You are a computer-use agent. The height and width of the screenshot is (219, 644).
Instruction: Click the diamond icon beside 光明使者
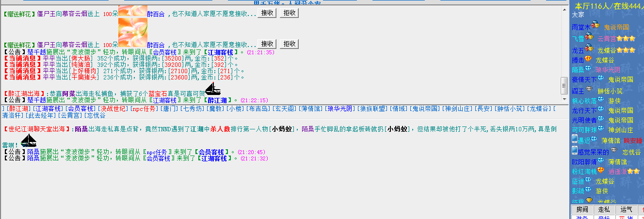click(x=600, y=119)
